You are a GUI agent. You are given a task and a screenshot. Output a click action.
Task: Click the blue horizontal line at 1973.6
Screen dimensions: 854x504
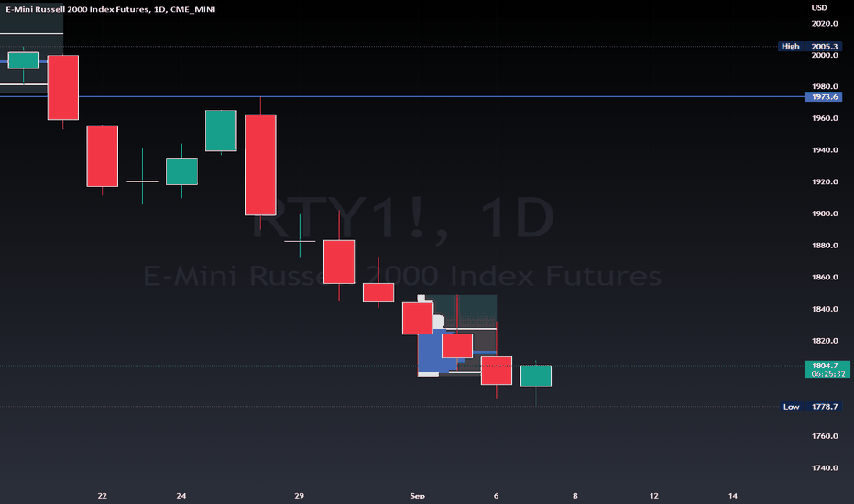point(402,96)
